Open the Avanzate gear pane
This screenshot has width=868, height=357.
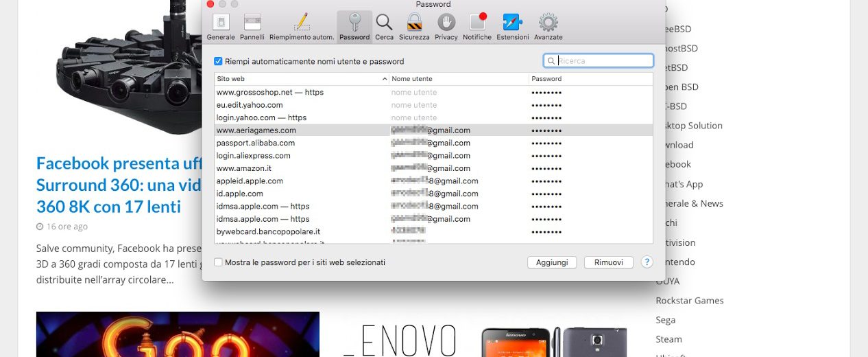click(x=548, y=27)
